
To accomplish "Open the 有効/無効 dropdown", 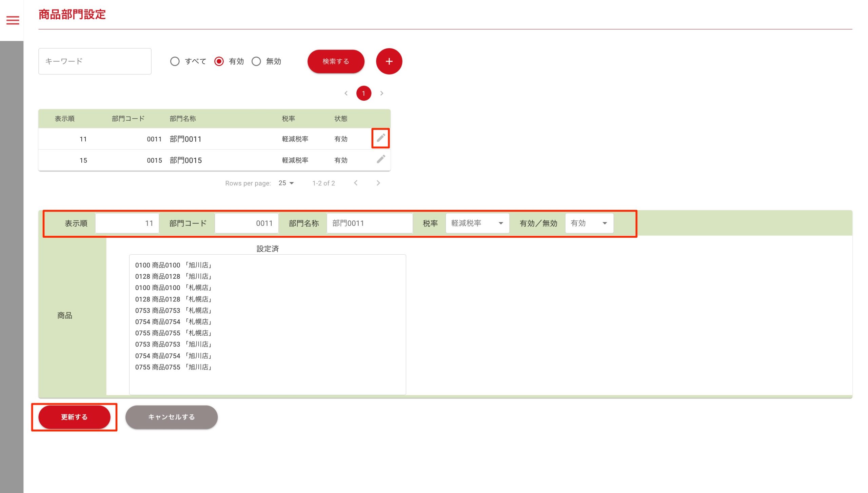I will coord(589,223).
